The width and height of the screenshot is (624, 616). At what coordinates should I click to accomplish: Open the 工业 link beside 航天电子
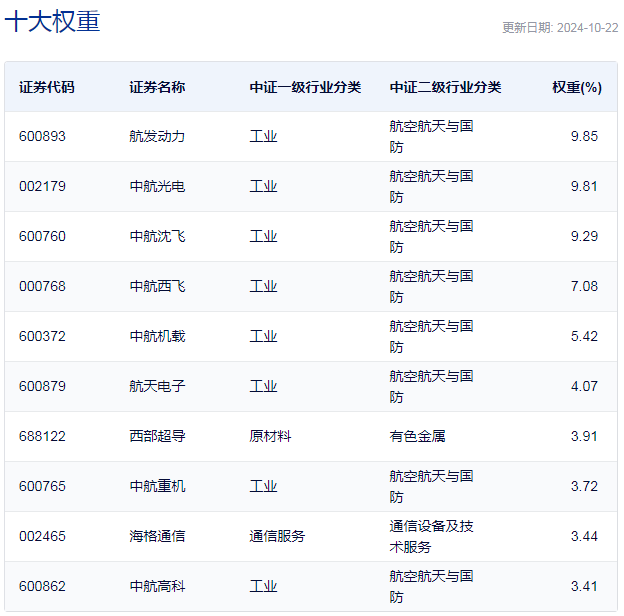point(263,386)
